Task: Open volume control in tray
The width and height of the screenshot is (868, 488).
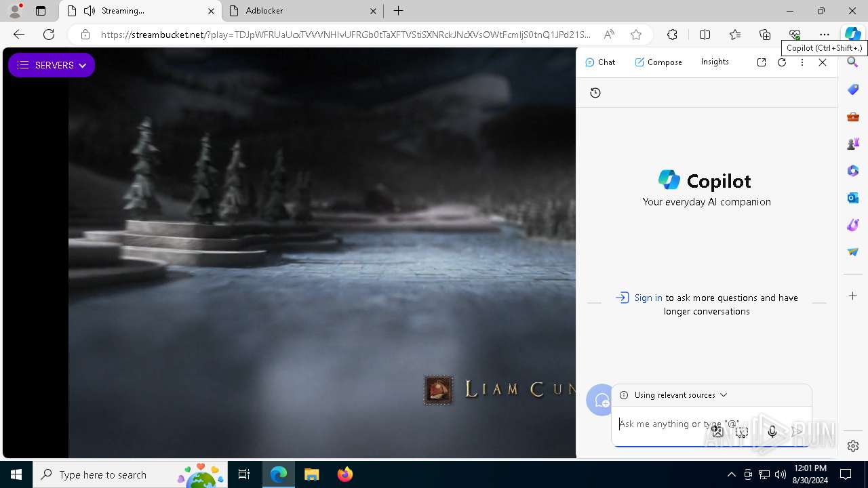Action: click(x=781, y=474)
